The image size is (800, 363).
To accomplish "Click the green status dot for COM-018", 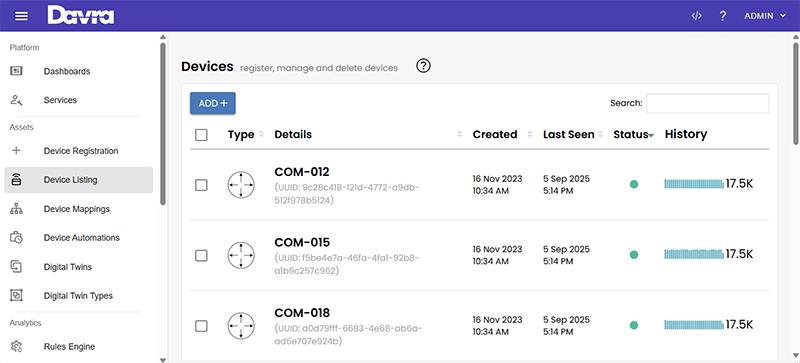I will [x=634, y=325].
